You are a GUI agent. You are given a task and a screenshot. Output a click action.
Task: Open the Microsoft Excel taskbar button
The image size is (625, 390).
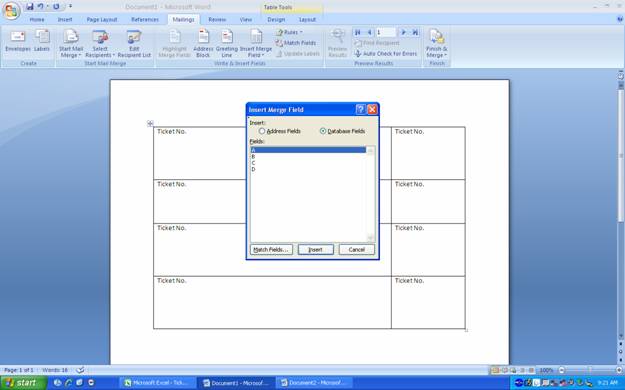[158, 383]
